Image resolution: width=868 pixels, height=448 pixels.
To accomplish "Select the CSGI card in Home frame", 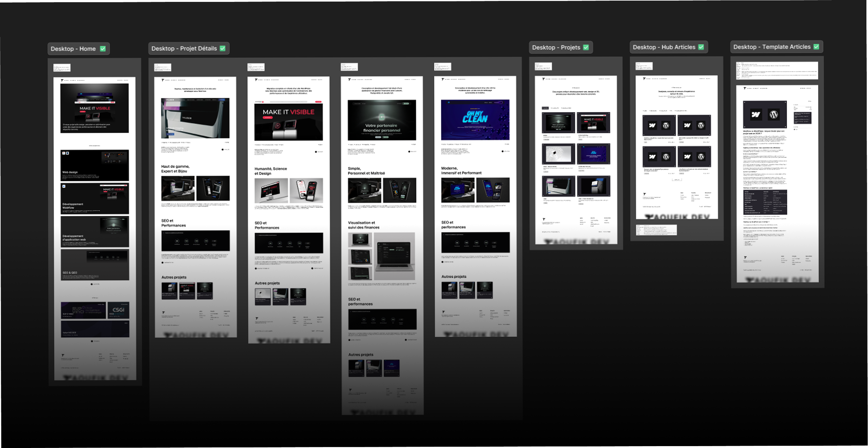I will [118, 310].
